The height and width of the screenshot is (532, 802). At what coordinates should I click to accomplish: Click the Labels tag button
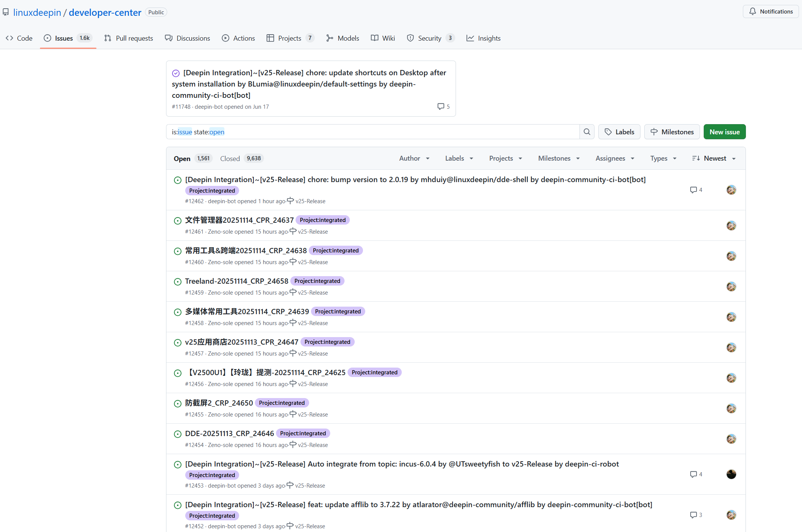[619, 132]
